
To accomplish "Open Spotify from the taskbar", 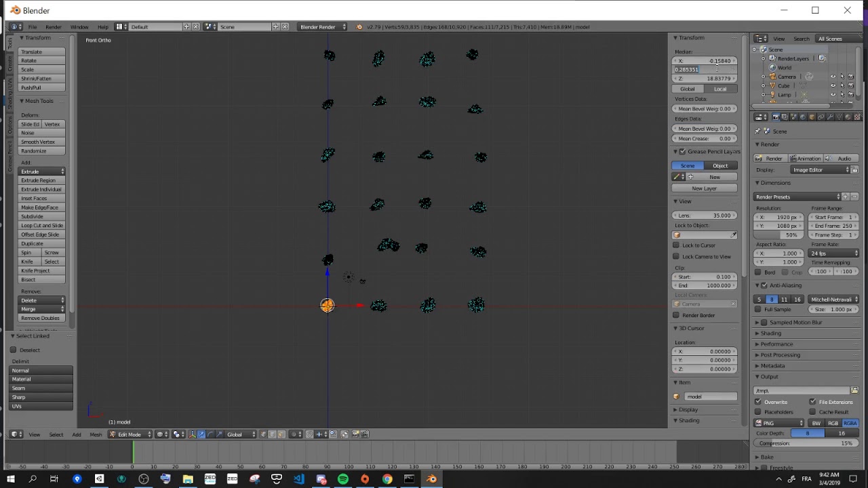I will click(342, 479).
